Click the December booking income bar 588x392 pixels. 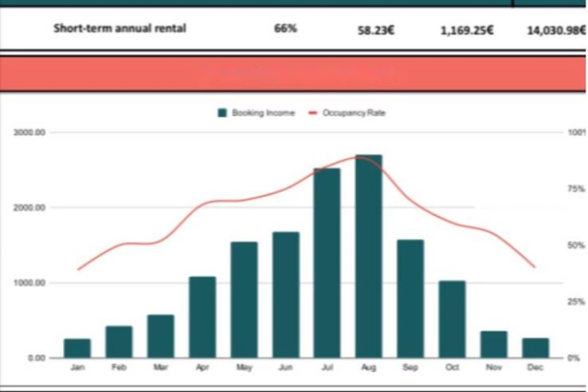pos(535,348)
